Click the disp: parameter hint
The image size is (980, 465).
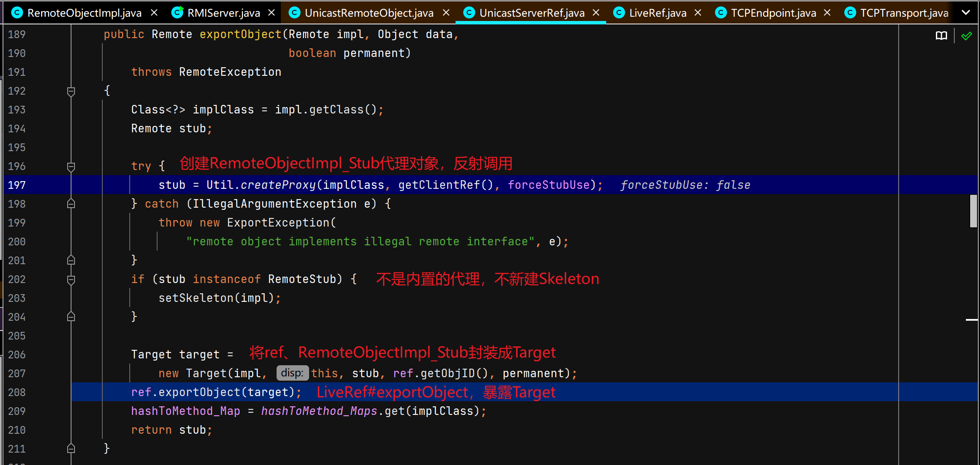292,373
